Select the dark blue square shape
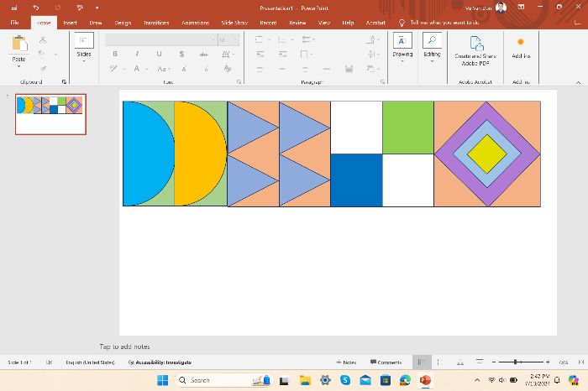The image size is (588, 391). pos(356,180)
